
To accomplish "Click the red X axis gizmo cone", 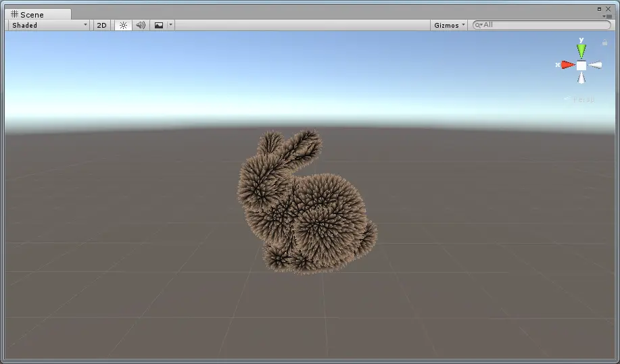I will click(568, 65).
